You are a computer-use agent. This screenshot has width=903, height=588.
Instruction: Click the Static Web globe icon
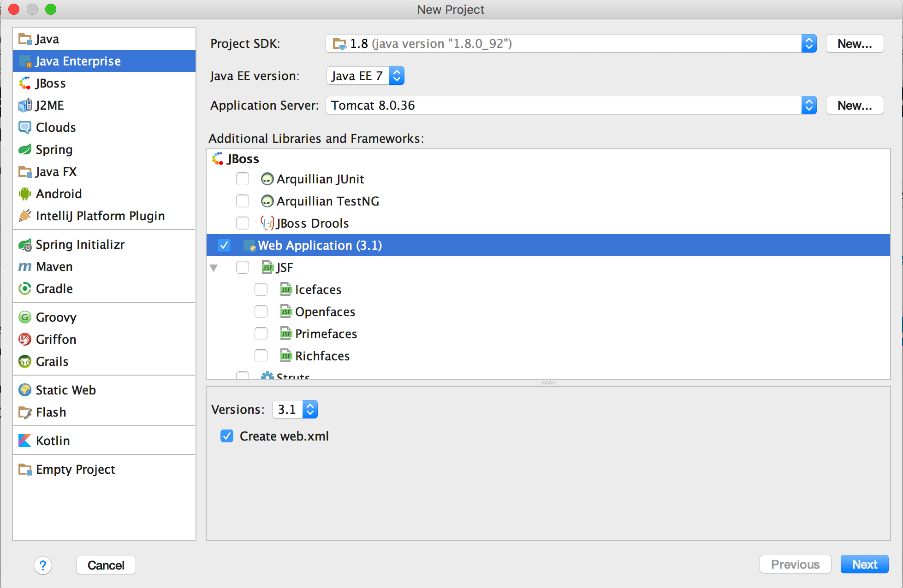pyautogui.click(x=25, y=390)
